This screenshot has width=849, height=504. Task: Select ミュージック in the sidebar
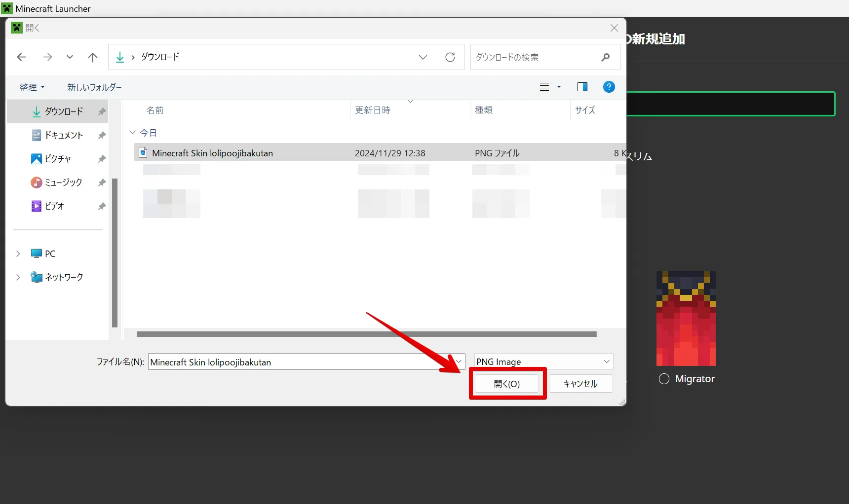pyautogui.click(x=57, y=182)
